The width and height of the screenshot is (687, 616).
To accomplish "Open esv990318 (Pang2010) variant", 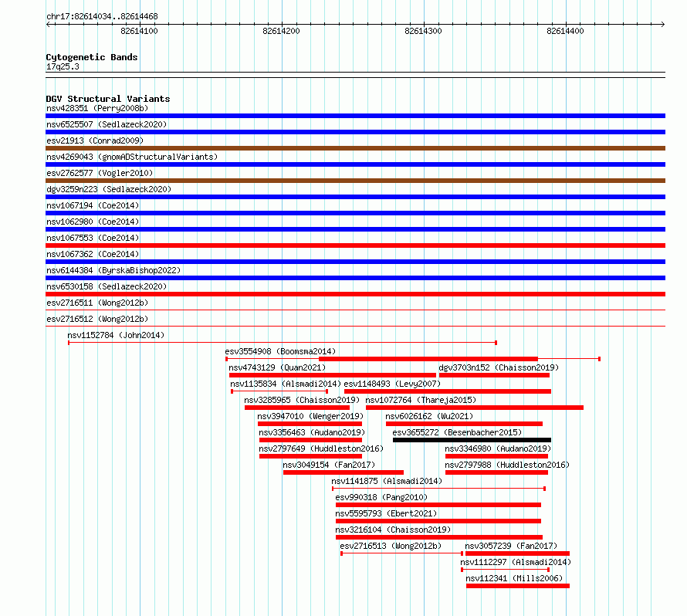I will tap(381, 497).
